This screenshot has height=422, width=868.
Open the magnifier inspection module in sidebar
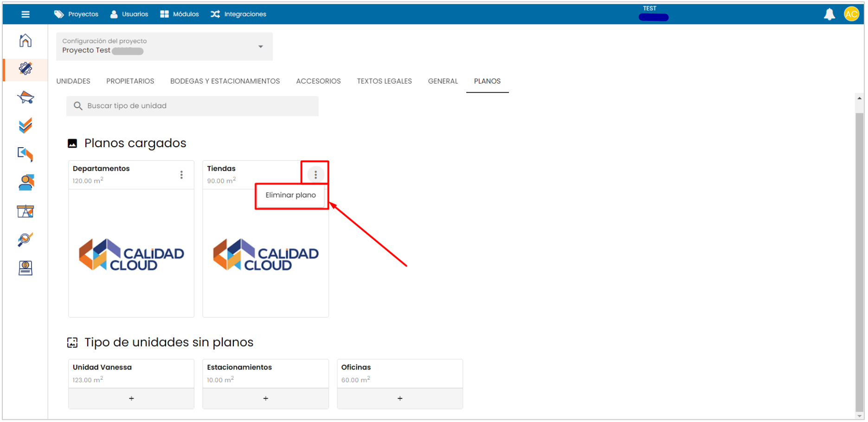click(26, 240)
